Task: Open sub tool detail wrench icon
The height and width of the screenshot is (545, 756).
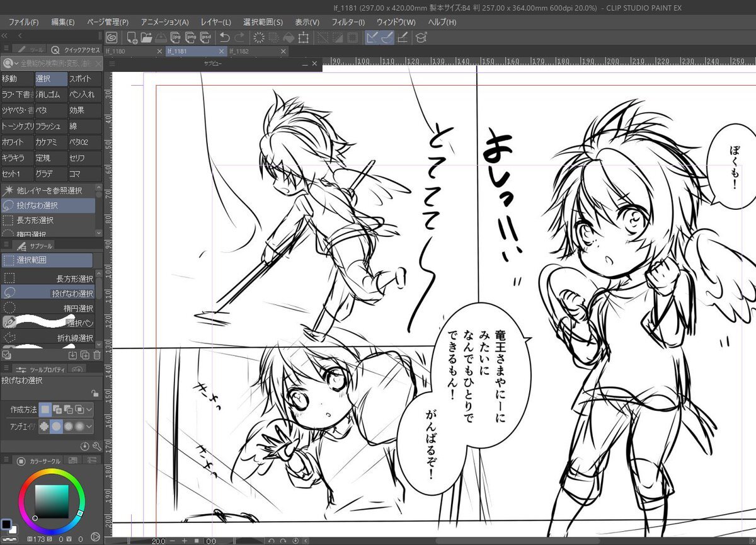Action: 96,446
